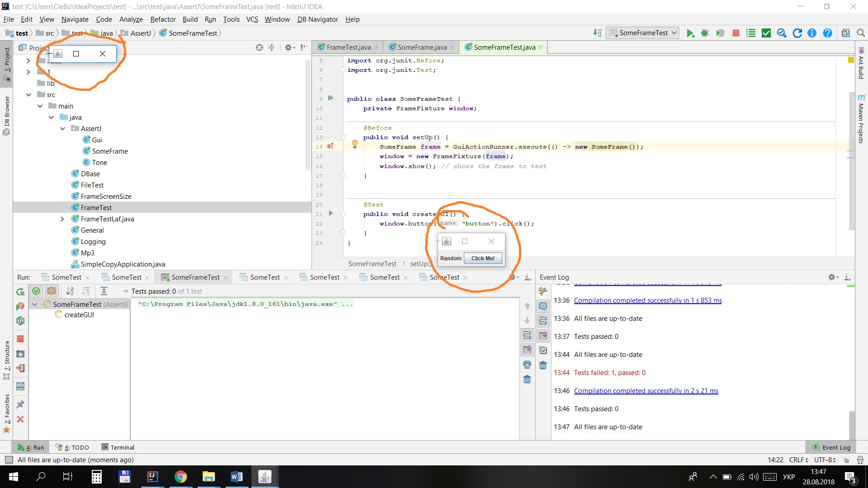
Task: Pin the Run tab with pushpin icon
Action: 20,404
